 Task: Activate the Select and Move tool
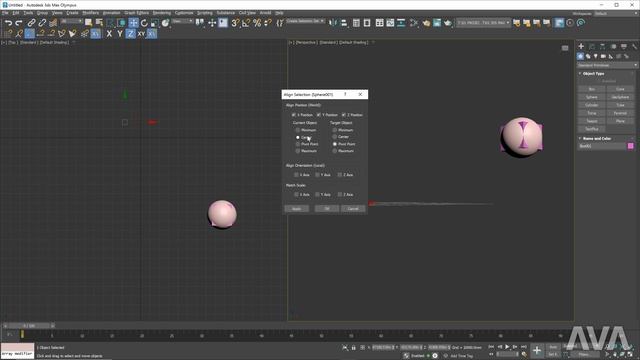(x=133, y=23)
